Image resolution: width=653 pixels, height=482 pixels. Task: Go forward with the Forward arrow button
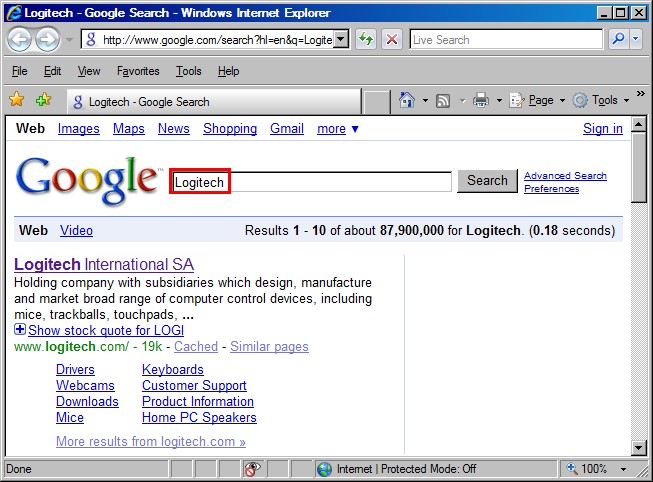pyautogui.click(x=47, y=40)
